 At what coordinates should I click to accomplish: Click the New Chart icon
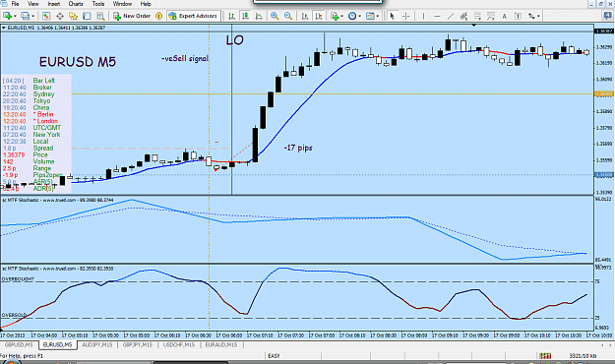(x=7, y=16)
